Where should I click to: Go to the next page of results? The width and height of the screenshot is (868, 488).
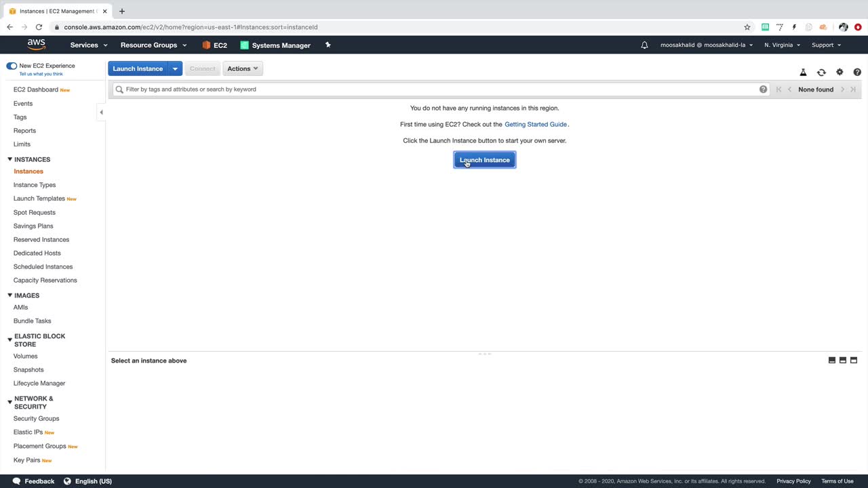842,89
